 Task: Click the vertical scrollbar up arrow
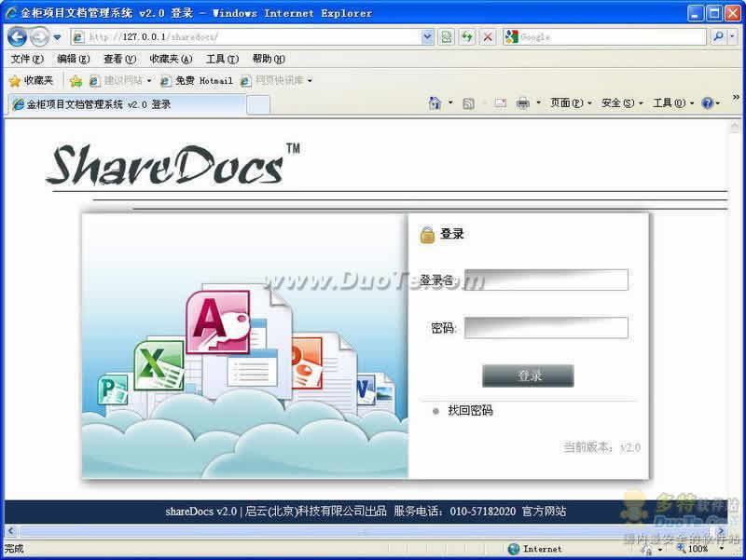tap(734, 126)
